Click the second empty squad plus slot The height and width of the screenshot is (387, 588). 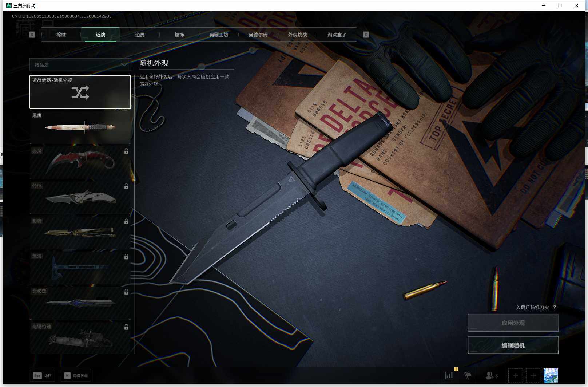click(533, 375)
